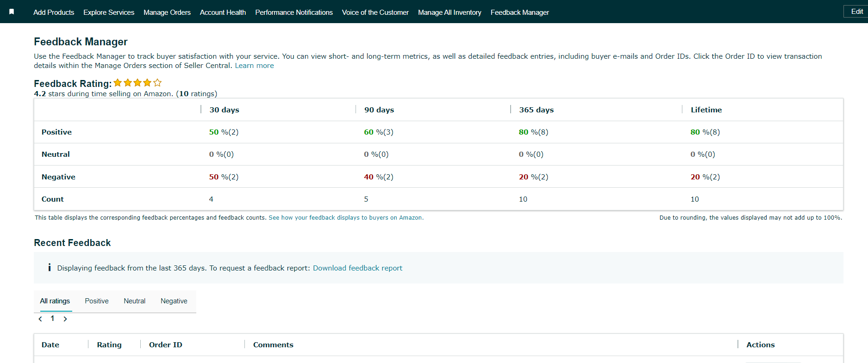Click the Negative value '20 %(2)' under Lifetime
The width and height of the screenshot is (868, 363).
[x=706, y=177]
